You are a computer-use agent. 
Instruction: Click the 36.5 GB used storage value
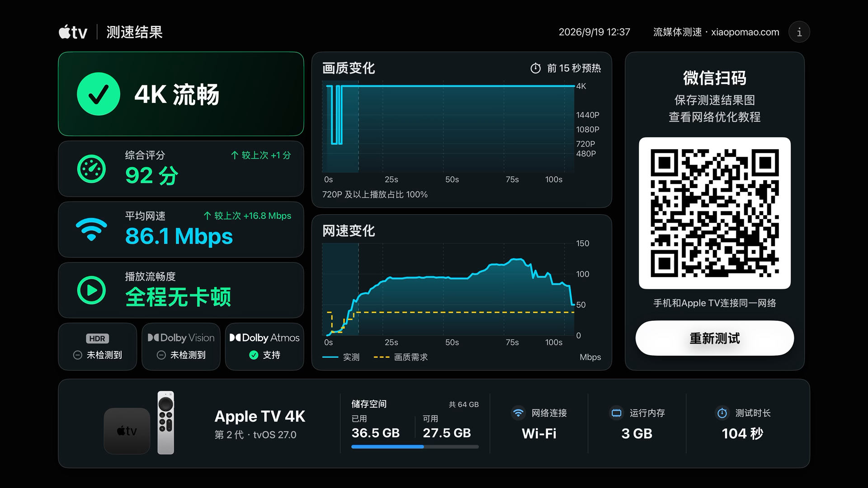(375, 433)
